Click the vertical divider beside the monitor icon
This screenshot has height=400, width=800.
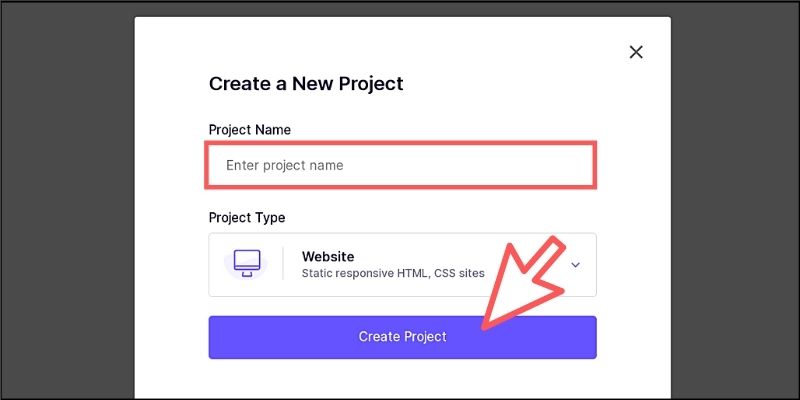(283, 264)
